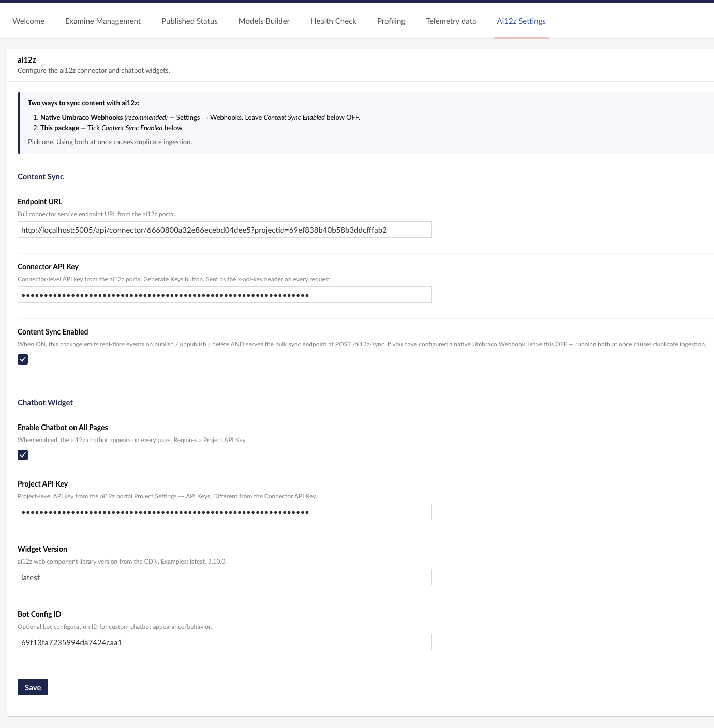Click the 'Two ways to sync content' heading
The height and width of the screenshot is (728, 714).
click(84, 103)
